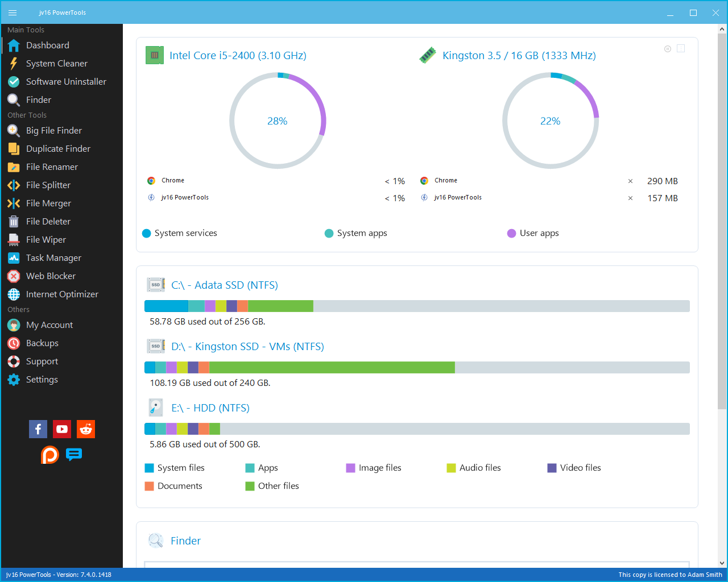
Task: Click the RAM memory stick icon
Action: [428, 55]
